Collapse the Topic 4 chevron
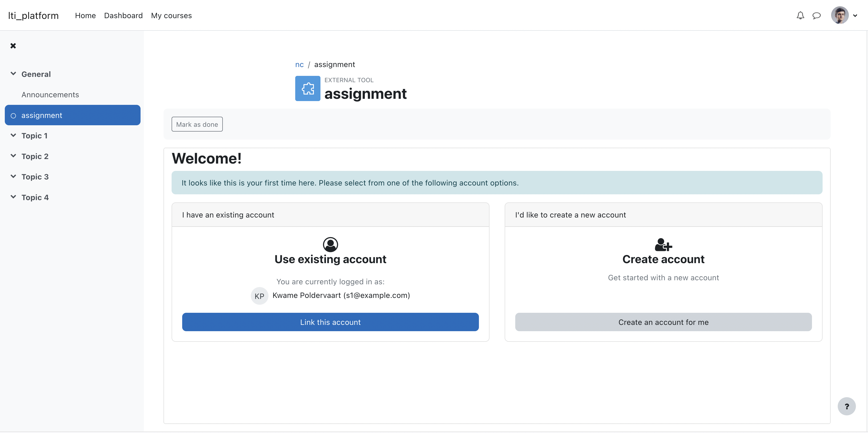 pyautogui.click(x=13, y=197)
